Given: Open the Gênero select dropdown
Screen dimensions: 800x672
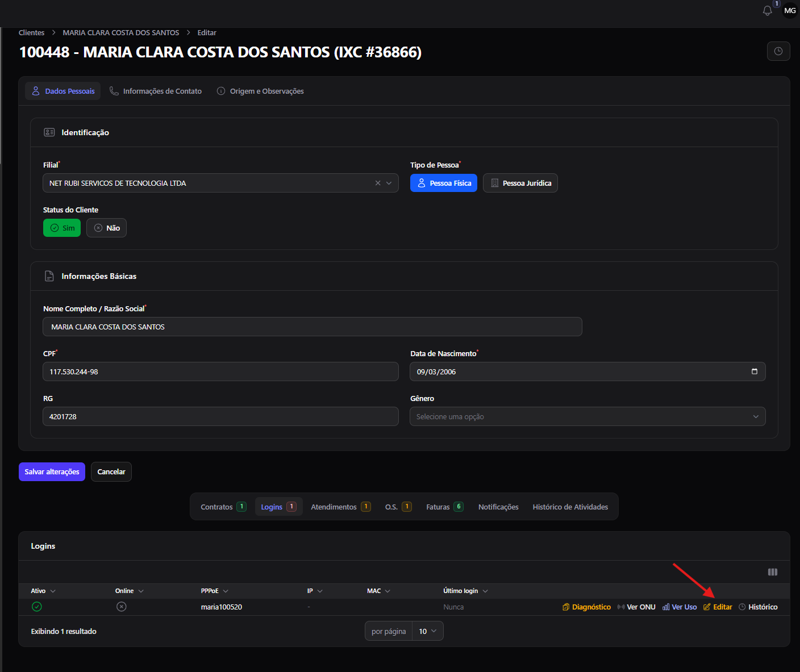Looking at the screenshot, I should (587, 416).
